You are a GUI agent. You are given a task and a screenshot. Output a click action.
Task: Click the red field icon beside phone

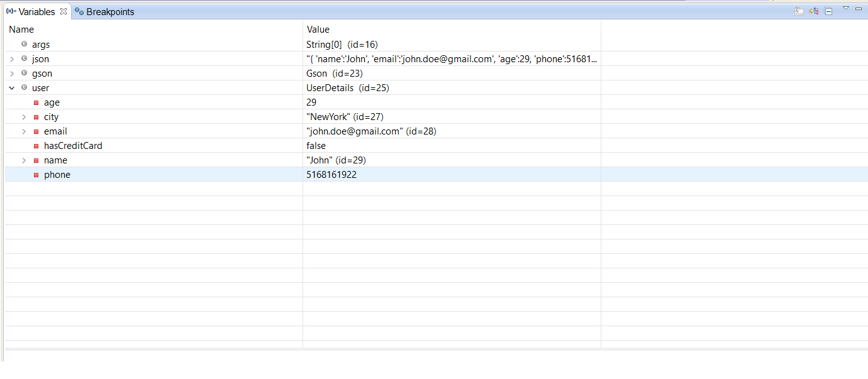[x=35, y=174]
